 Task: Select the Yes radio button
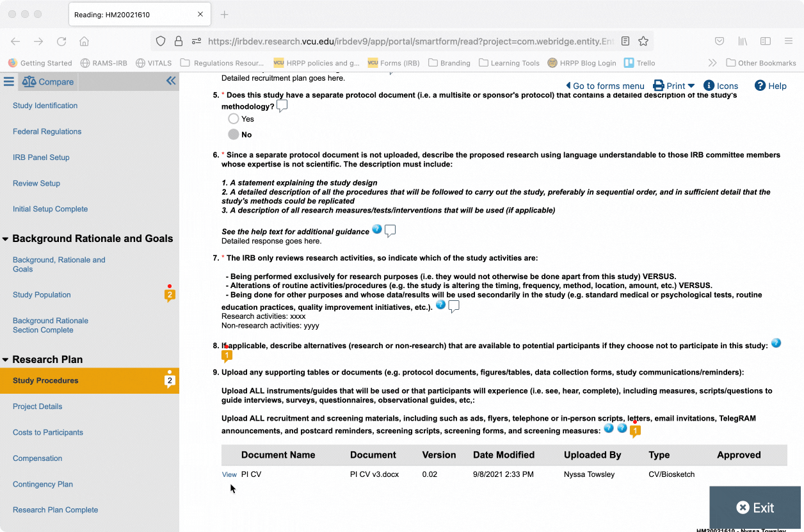(234, 118)
